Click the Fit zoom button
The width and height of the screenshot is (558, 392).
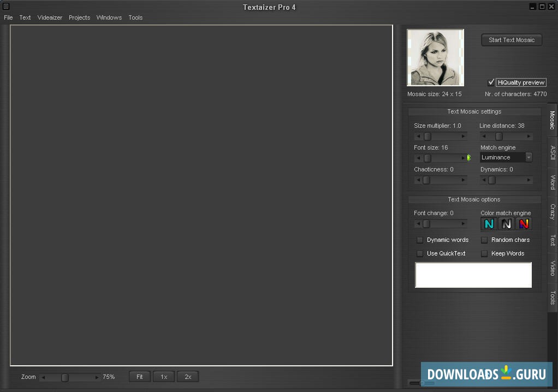pos(140,377)
